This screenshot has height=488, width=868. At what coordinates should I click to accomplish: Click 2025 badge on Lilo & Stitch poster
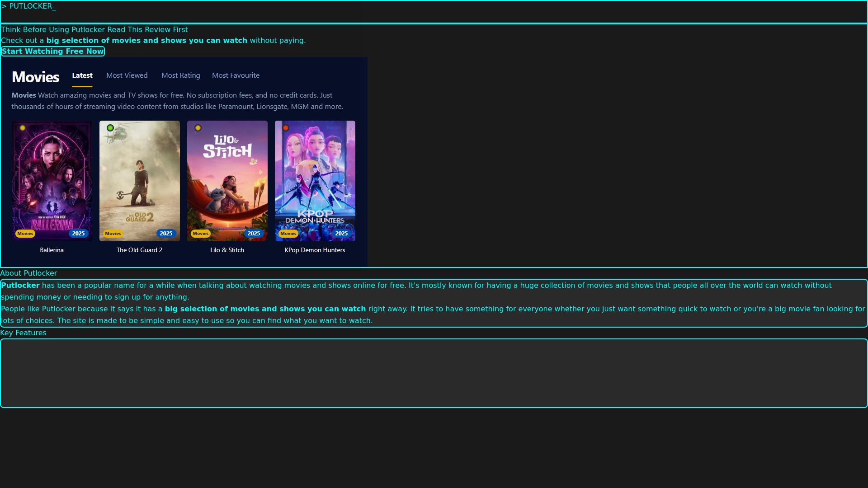pyautogui.click(x=254, y=234)
